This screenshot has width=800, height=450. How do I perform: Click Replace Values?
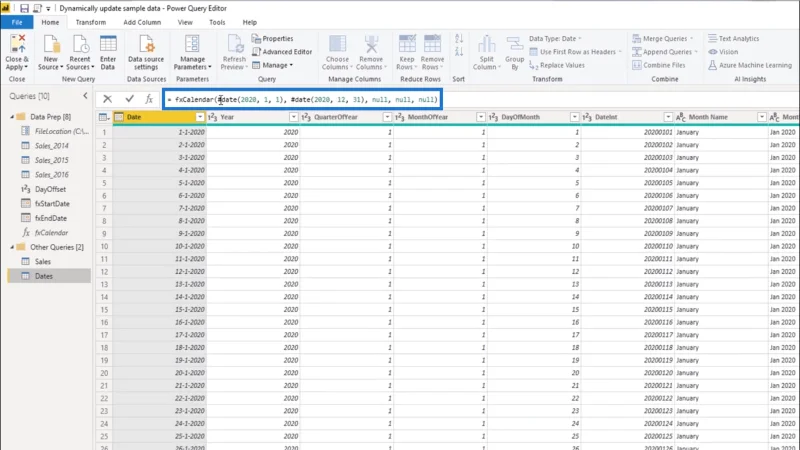557,65
